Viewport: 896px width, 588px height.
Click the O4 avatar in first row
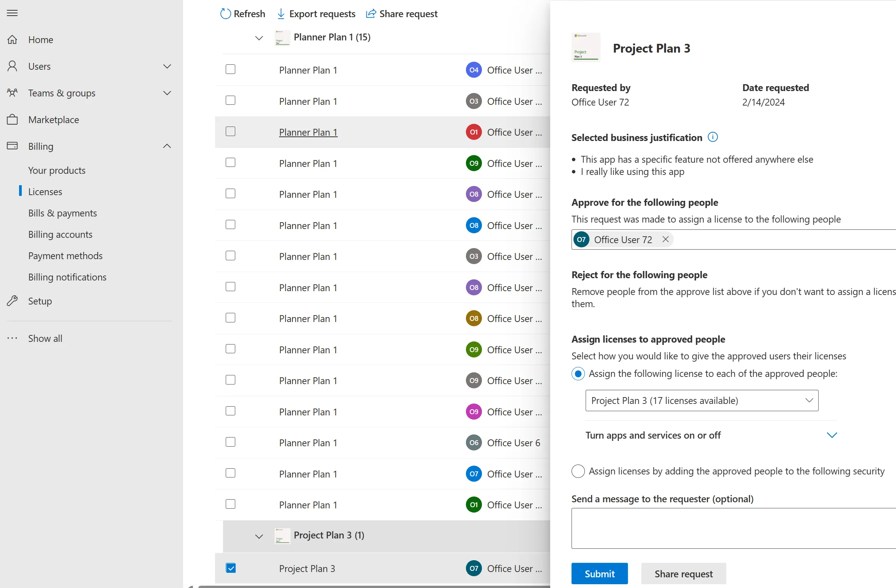pyautogui.click(x=474, y=70)
